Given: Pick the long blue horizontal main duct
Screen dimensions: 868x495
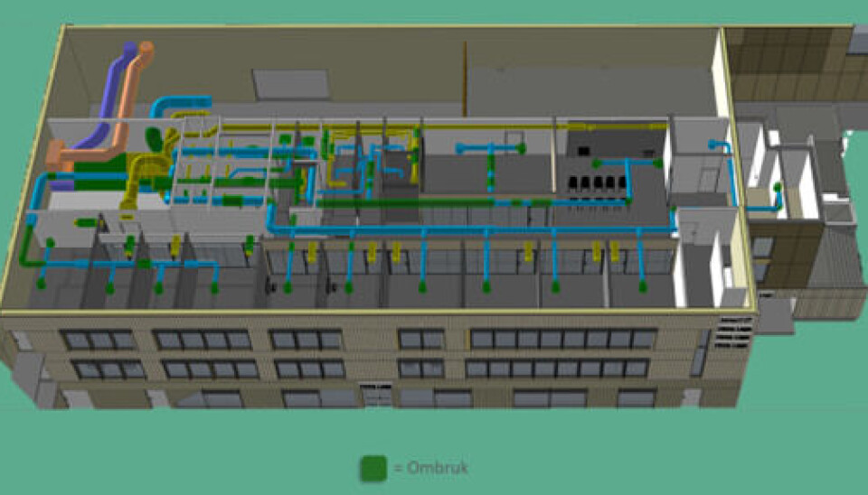Looking at the screenshot, I should [470, 232].
